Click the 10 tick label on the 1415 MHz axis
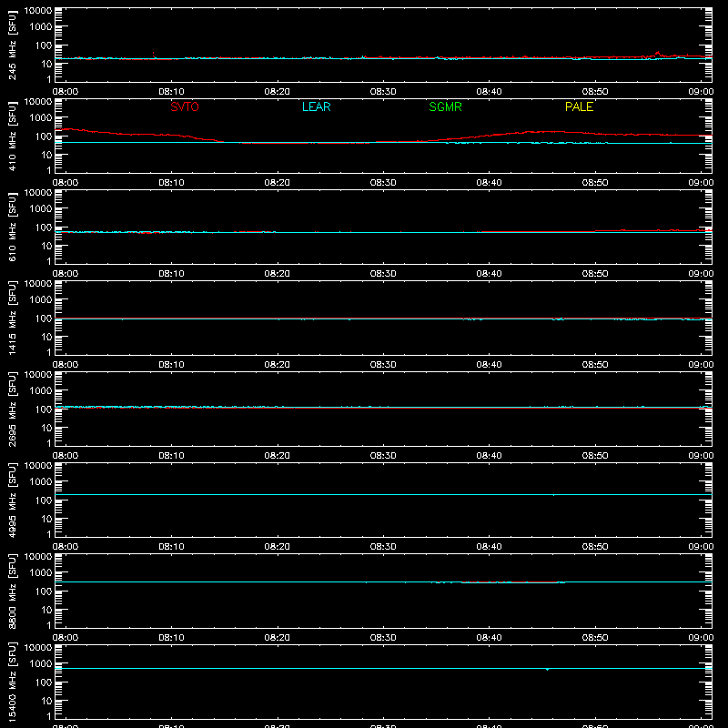The image size is (728, 728). (46, 337)
